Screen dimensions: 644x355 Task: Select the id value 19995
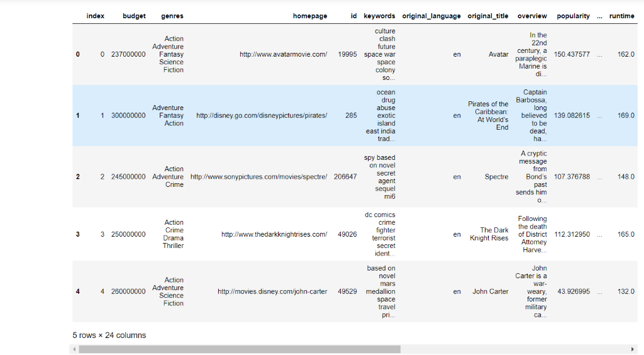tap(347, 54)
